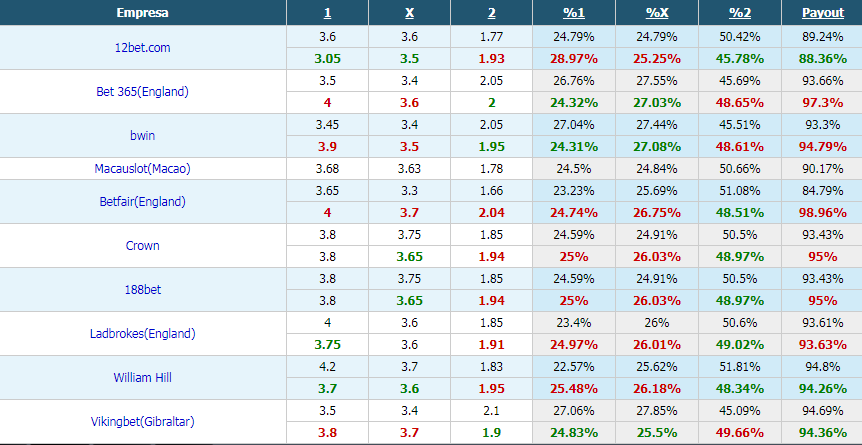Open the Bet 365(England) link
Image resolution: width=862 pixels, height=445 pixels.
point(142,92)
